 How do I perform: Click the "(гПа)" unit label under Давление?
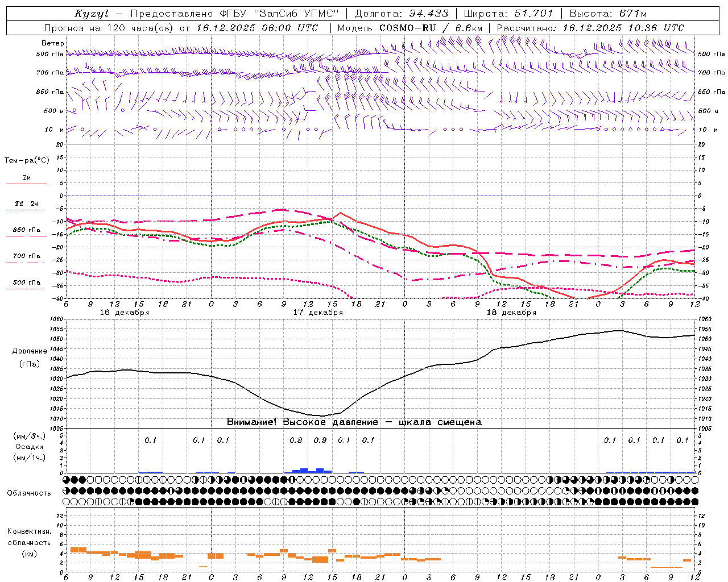coord(30,364)
